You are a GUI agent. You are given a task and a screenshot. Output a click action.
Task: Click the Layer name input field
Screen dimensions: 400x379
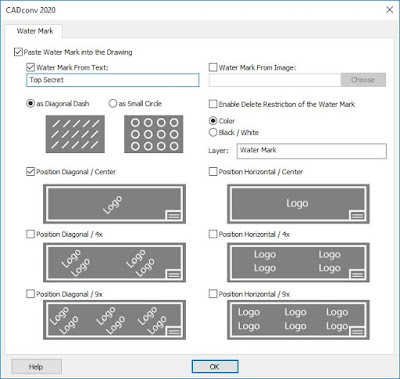[312, 151]
